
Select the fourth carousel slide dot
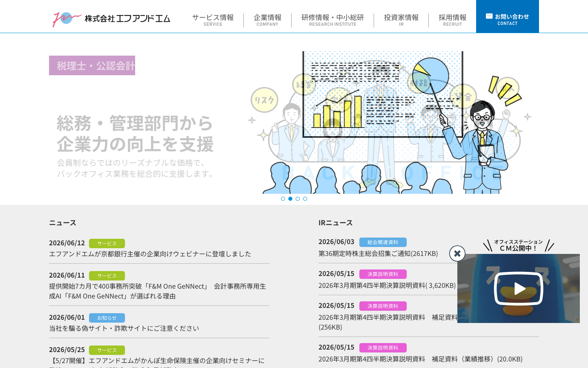[x=305, y=199]
